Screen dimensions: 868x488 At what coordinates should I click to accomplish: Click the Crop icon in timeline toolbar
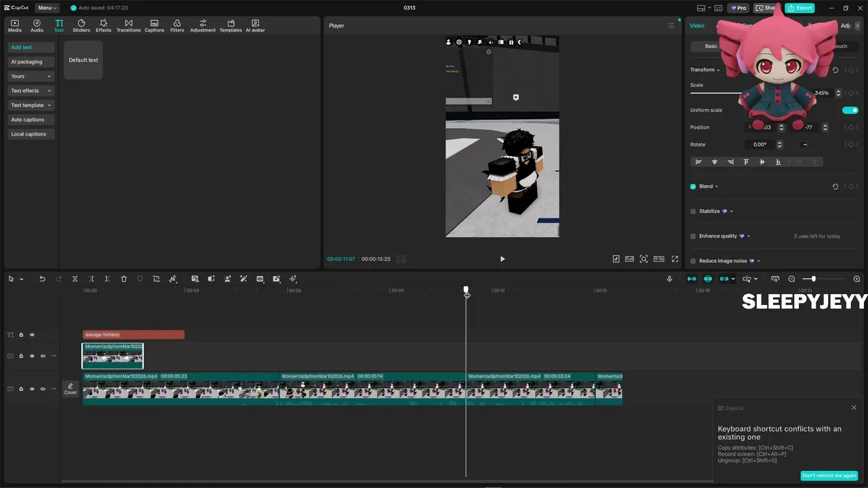156,279
